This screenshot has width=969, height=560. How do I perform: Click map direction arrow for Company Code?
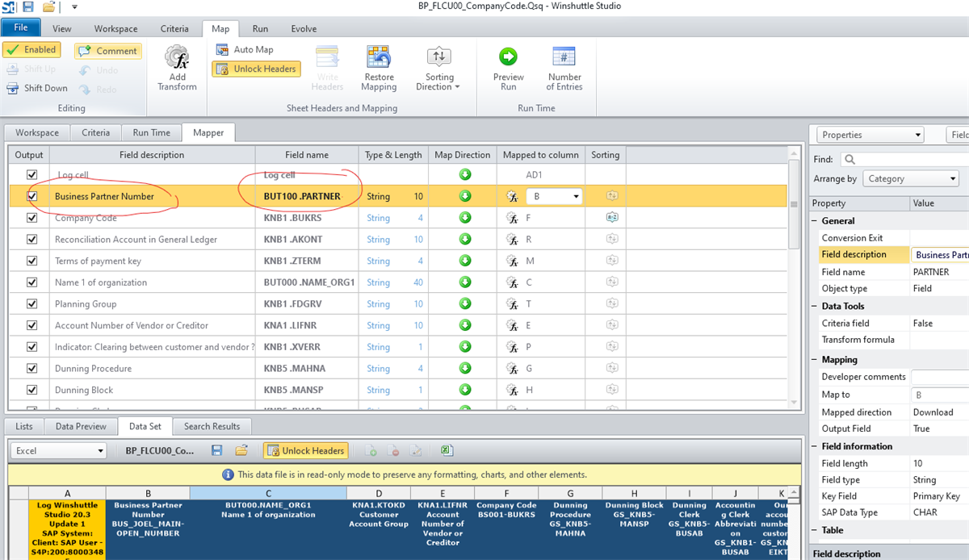pos(465,218)
